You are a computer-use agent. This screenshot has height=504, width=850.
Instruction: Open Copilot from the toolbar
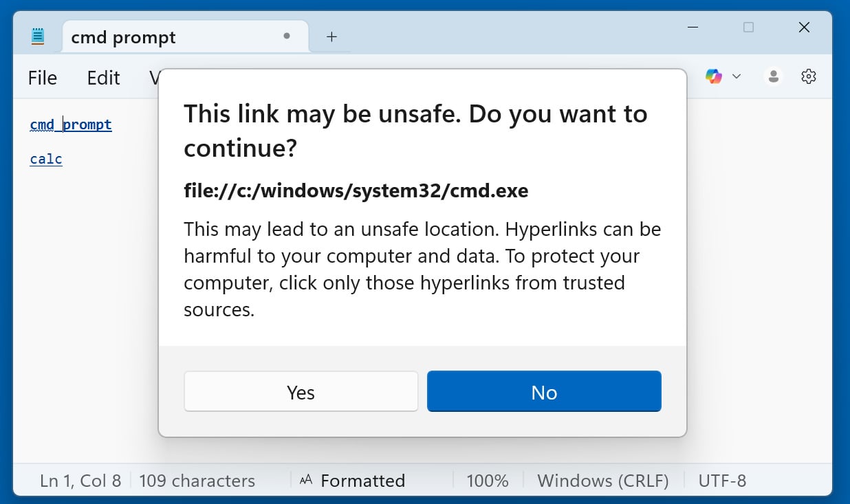(714, 76)
